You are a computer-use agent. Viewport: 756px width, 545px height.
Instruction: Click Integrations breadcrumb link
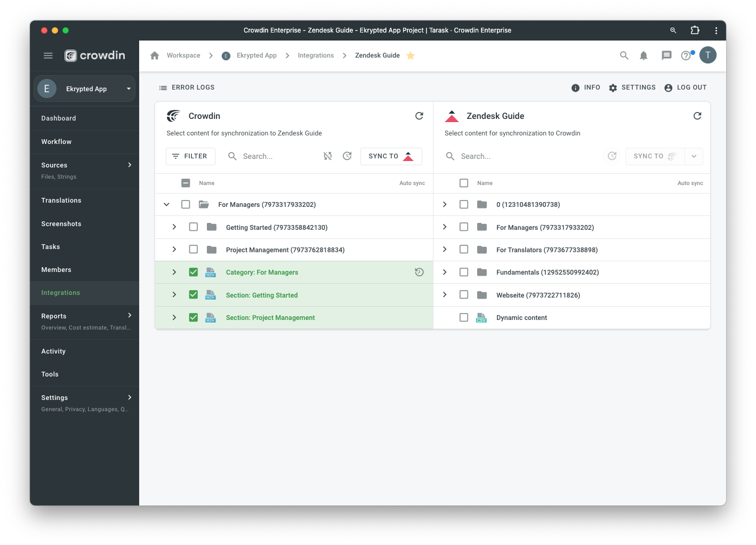tap(316, 55)
